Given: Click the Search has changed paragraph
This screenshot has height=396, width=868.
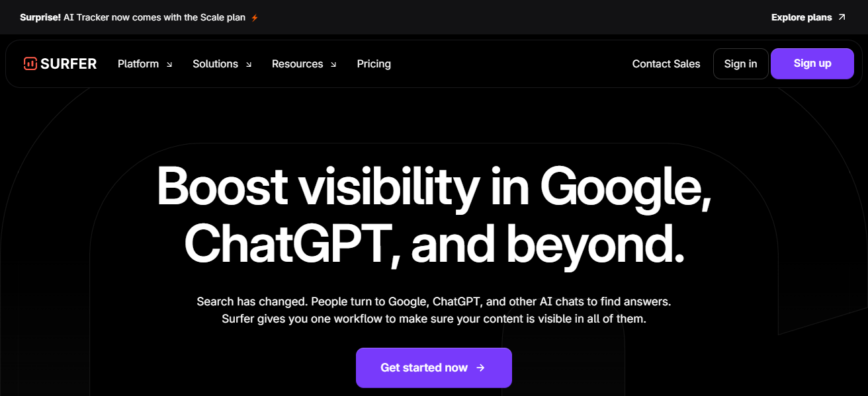Looking at the screenshot, I should [434, 310].
